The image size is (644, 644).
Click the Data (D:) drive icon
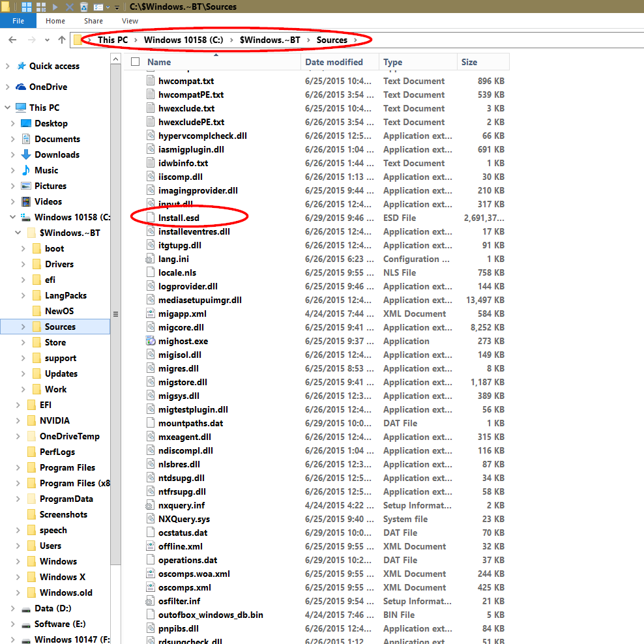point(26,609)
